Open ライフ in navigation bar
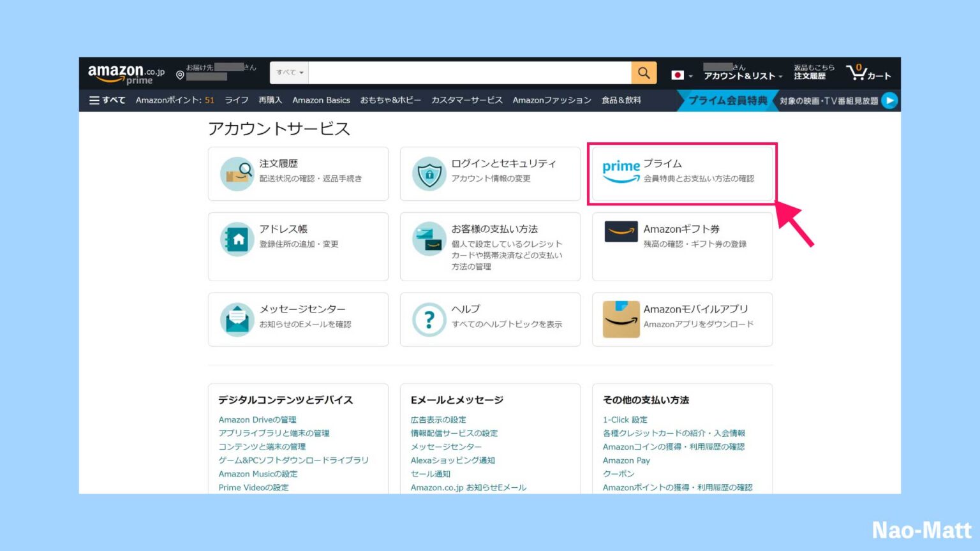 (236, 100)
